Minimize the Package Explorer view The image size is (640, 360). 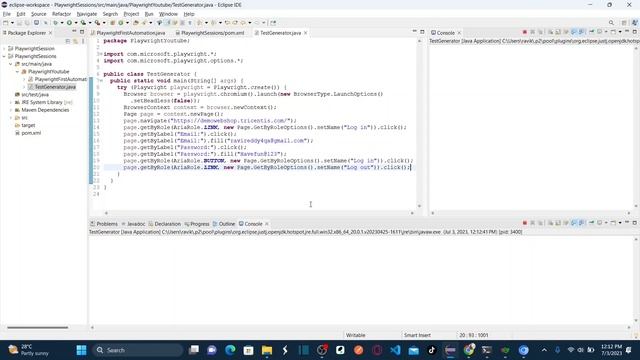[74, 31]
